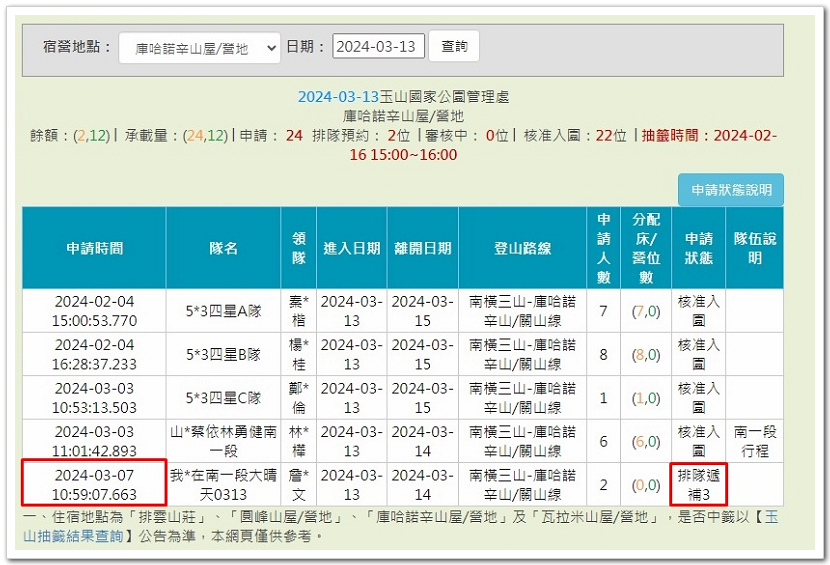830x565 pixels.
Task: Select team name 5*3四星B隊
Action: click(223, 354)
